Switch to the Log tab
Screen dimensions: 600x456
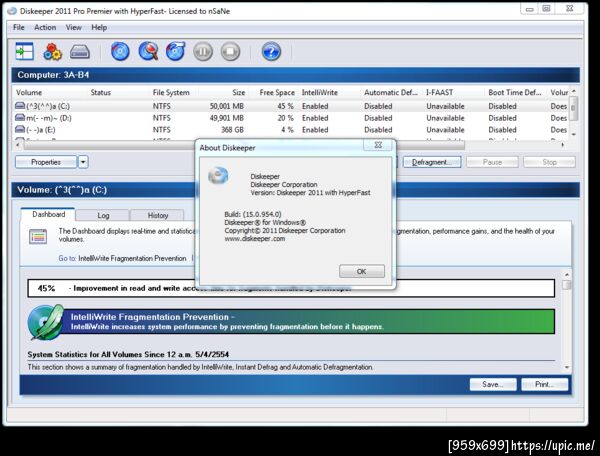coord(103,215)
